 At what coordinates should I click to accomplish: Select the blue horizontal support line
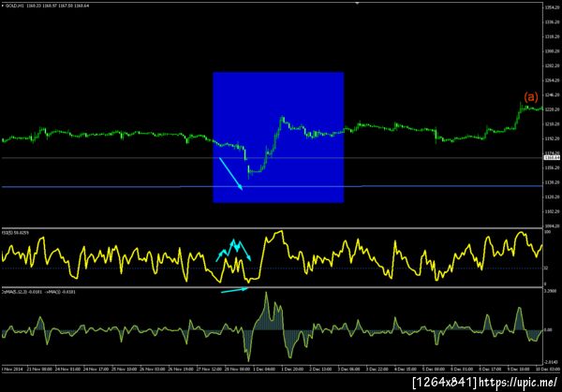tap(272, 186)
